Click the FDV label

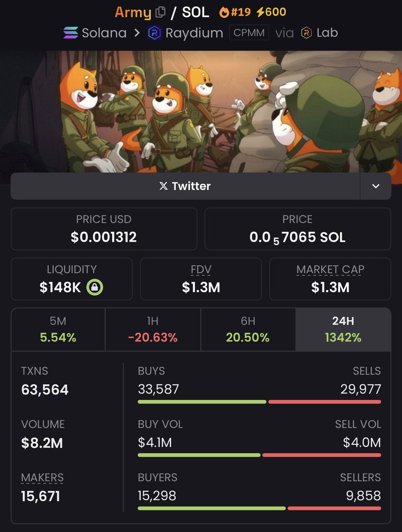click(x=201, y=269)
